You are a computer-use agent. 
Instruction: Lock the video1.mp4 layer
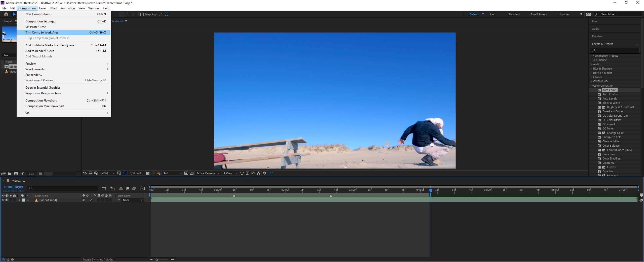[14, 200]
